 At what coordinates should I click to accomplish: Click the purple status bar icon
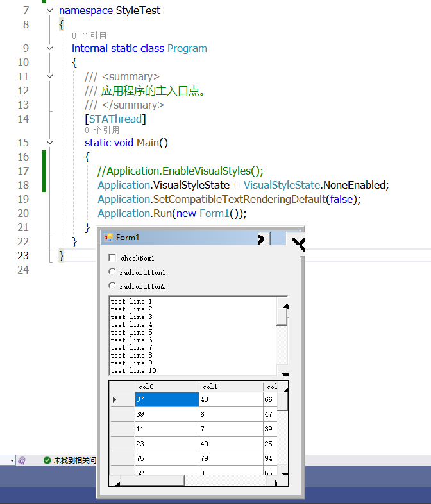(x=22, y=460)
